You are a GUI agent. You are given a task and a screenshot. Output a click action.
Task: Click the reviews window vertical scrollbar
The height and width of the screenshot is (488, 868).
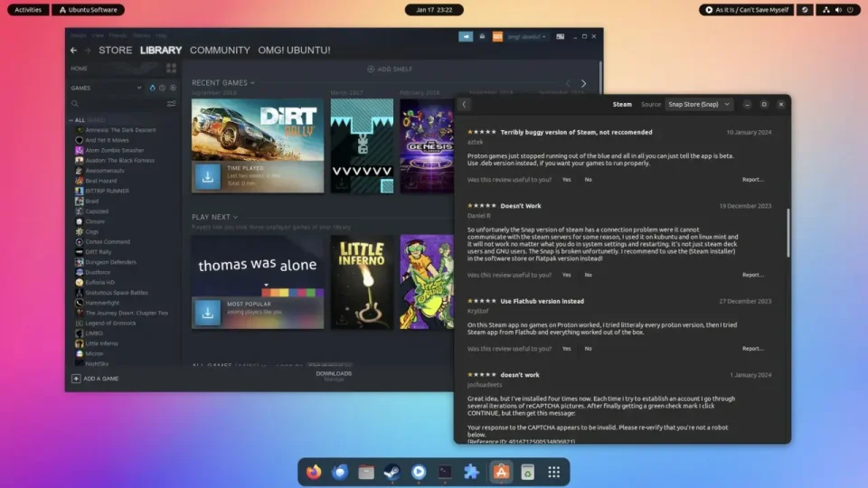tap(788, 233)
